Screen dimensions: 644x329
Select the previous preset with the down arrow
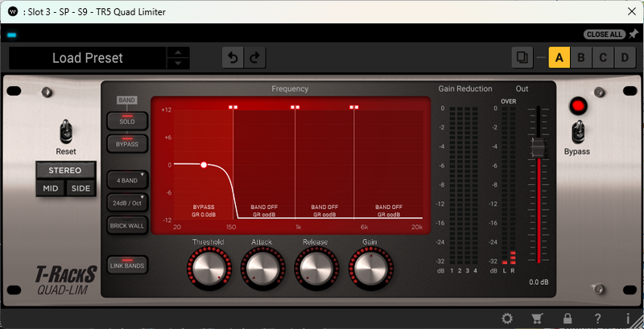click(x=178, y=64)
